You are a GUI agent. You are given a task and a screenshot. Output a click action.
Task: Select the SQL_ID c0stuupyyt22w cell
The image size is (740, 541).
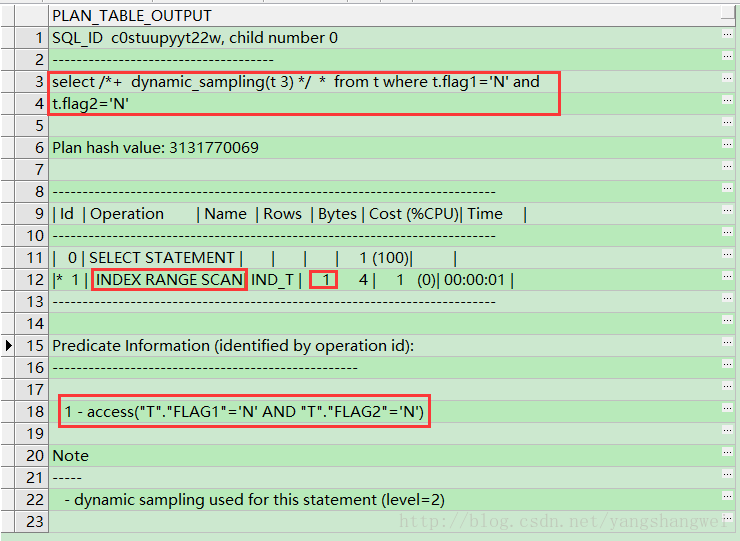[195, 38]
